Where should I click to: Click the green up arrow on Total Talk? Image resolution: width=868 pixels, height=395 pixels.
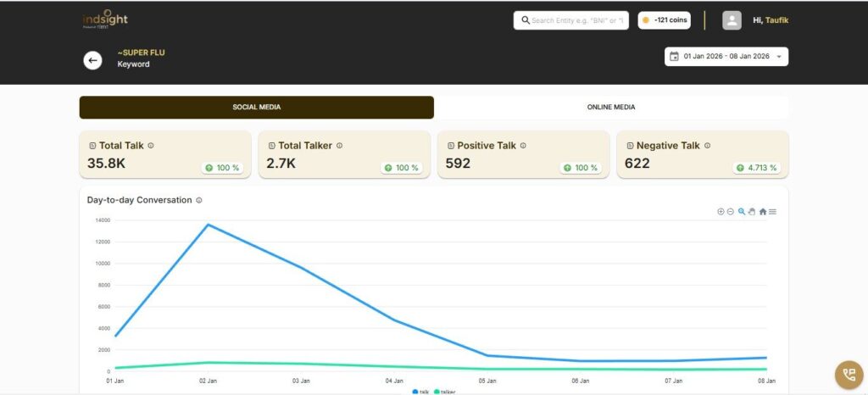(x=209, y=168)
